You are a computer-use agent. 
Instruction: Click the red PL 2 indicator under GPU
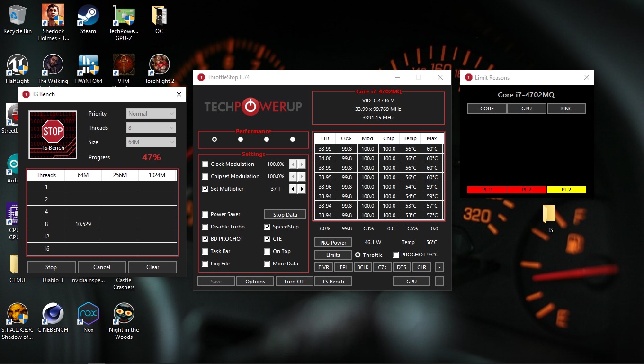coord(527,190)
